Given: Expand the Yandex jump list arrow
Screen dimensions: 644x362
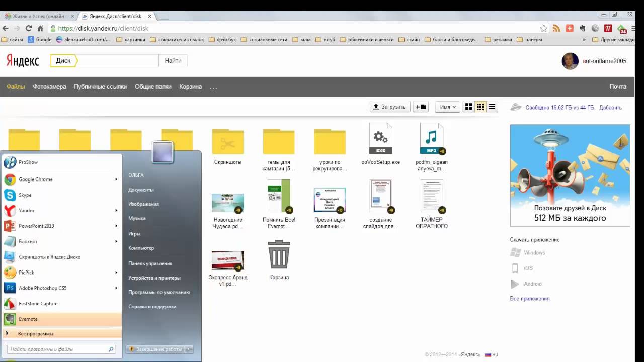Looking at the screenshot, I should 116,211.
